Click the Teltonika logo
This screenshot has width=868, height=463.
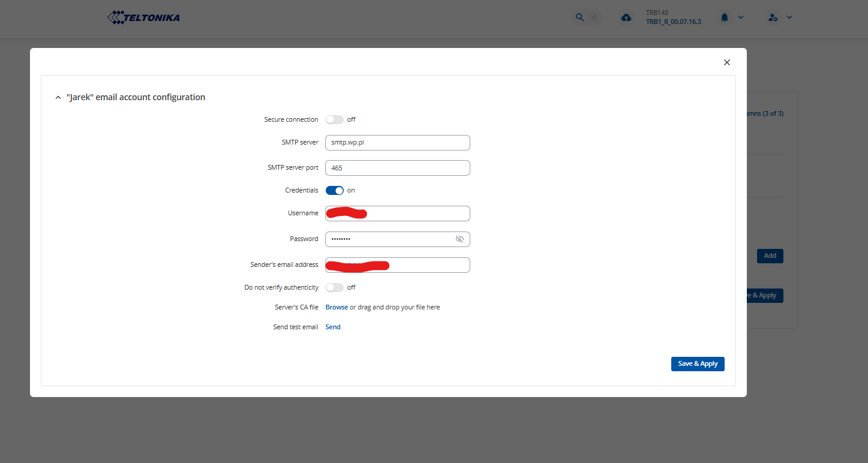(x=143, y=18)
